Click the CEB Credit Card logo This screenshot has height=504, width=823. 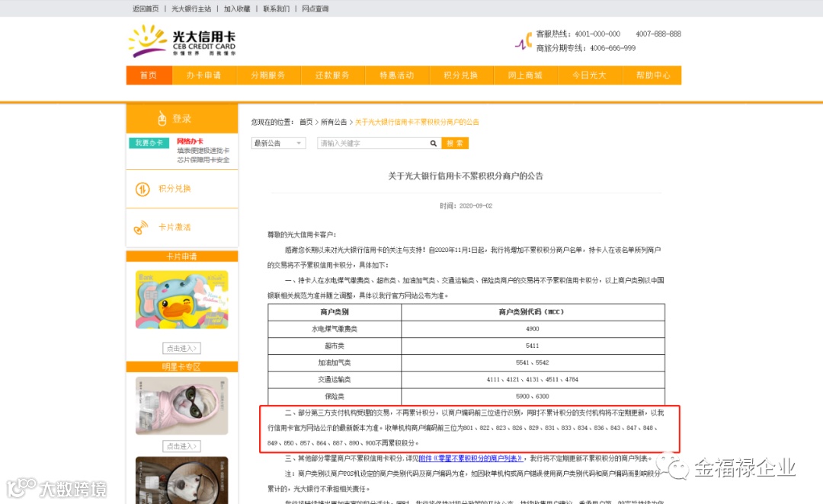point(181,41)
